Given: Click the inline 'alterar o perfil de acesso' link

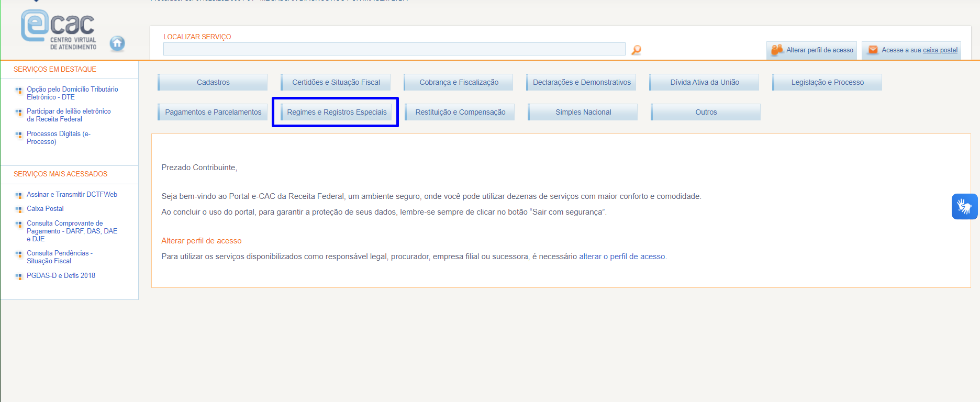Looking at the screenshot, I should coord(622,256).
